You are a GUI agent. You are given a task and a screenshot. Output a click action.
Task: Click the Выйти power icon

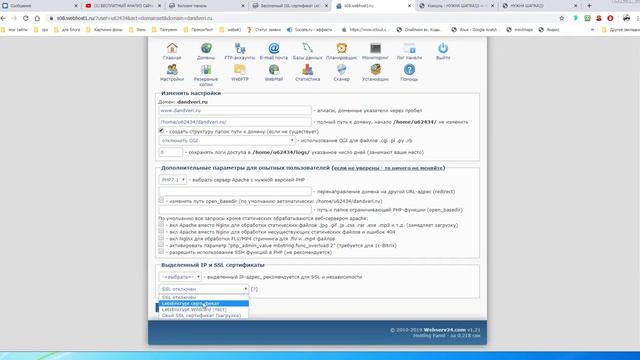tap(443, 48)
